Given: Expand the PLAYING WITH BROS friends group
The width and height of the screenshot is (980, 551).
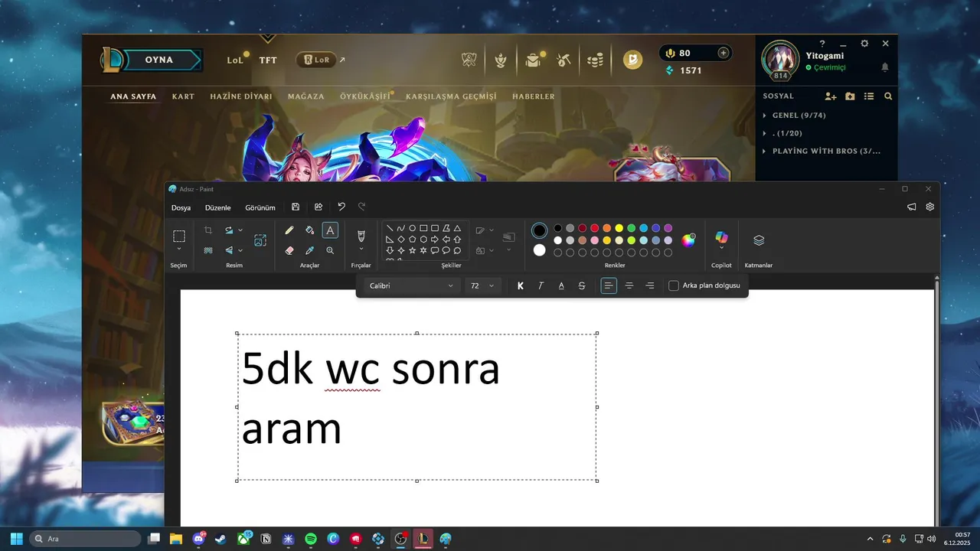Looking at the screenshot, I should click(x=822, y=151).
